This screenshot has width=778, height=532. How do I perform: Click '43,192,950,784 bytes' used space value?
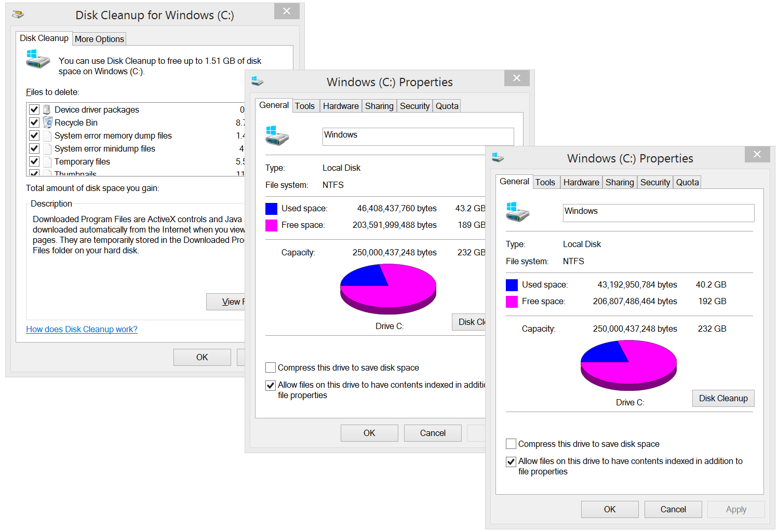tap(637, 284)
